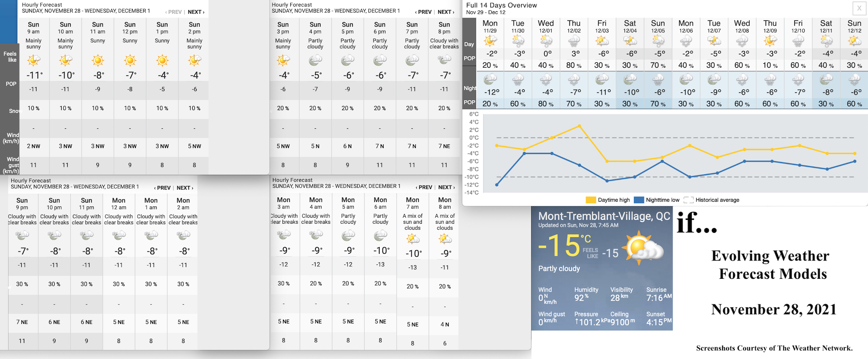Click PREV in the panel starting Sun 9 pm
The image size is (868, 359).
click(162, 188)
